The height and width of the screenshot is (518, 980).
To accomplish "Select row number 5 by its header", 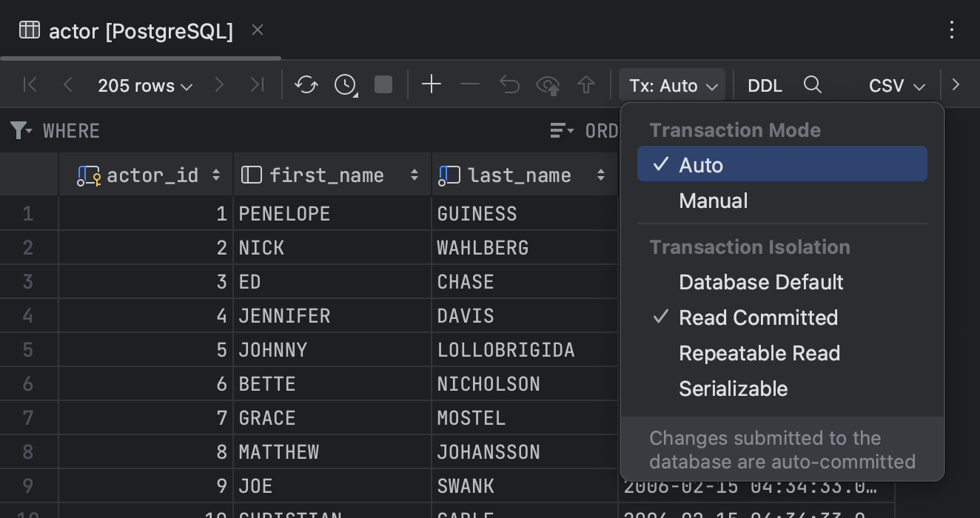I will point(28,349).
